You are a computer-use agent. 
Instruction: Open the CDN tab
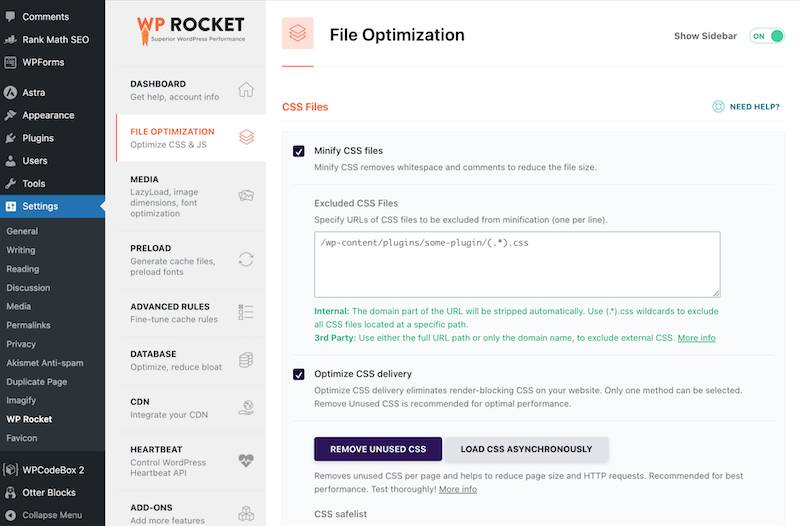(x=191, y=408)
